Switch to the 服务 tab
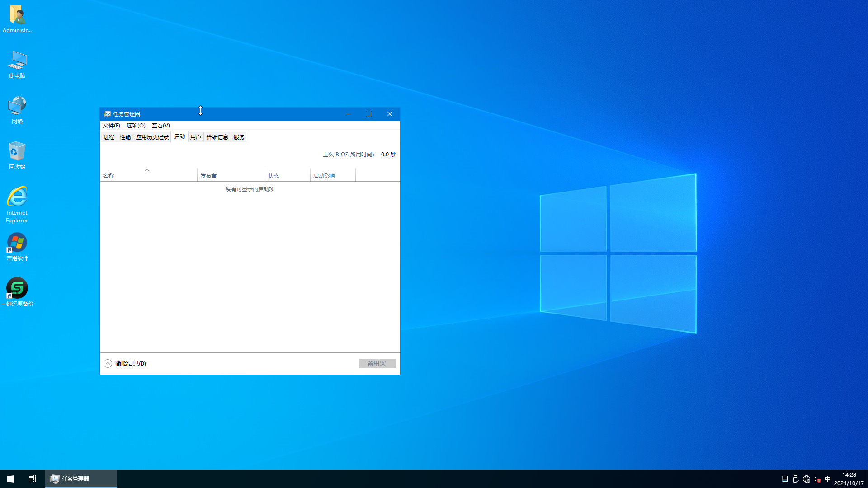 pos(239,137)
